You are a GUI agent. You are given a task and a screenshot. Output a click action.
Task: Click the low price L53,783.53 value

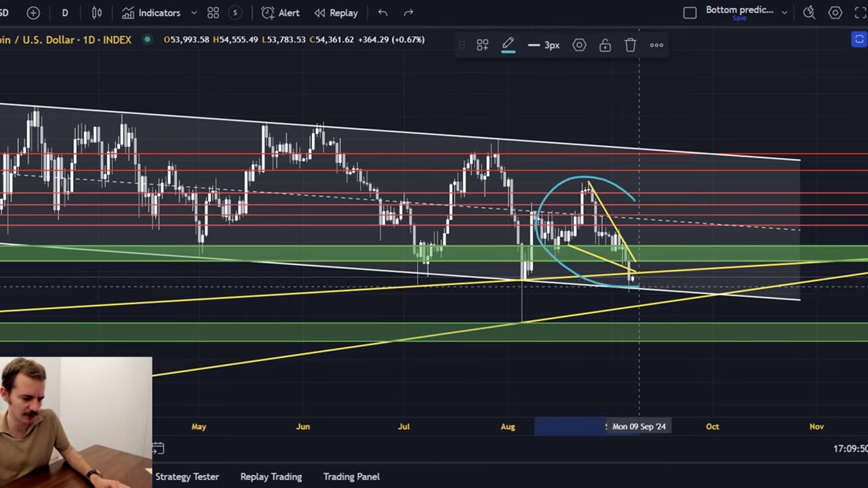pyautogui.click(x=283, y=40)
